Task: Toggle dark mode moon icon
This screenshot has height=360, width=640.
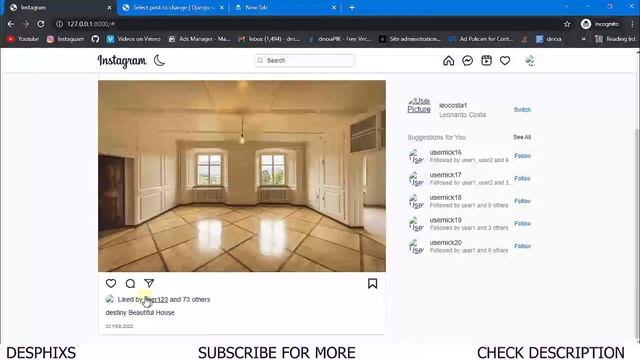Action: pos(159,60)
